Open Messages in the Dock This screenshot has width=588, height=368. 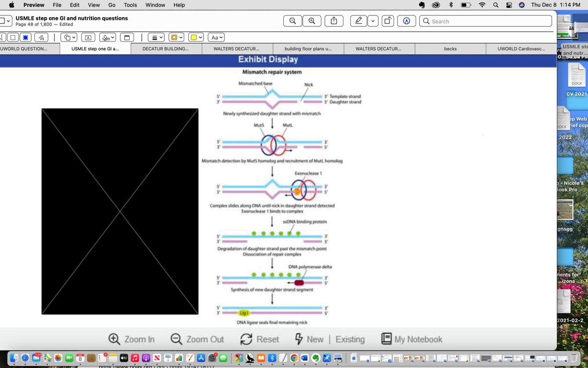click(x=223, y=358)
